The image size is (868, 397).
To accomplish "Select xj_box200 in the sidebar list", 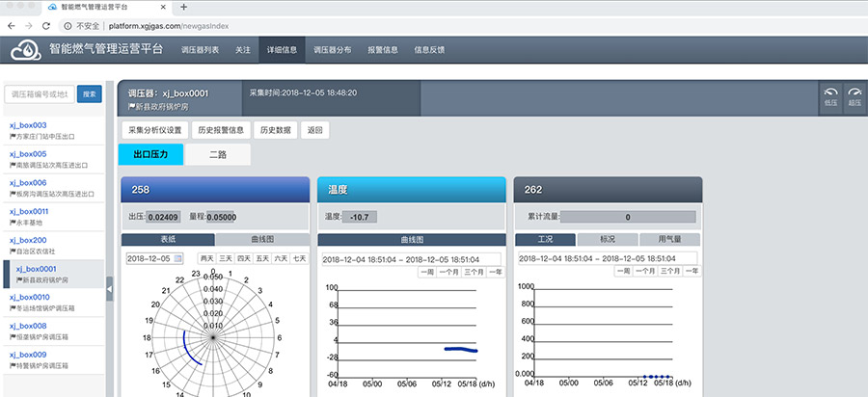I will point(54,246).
